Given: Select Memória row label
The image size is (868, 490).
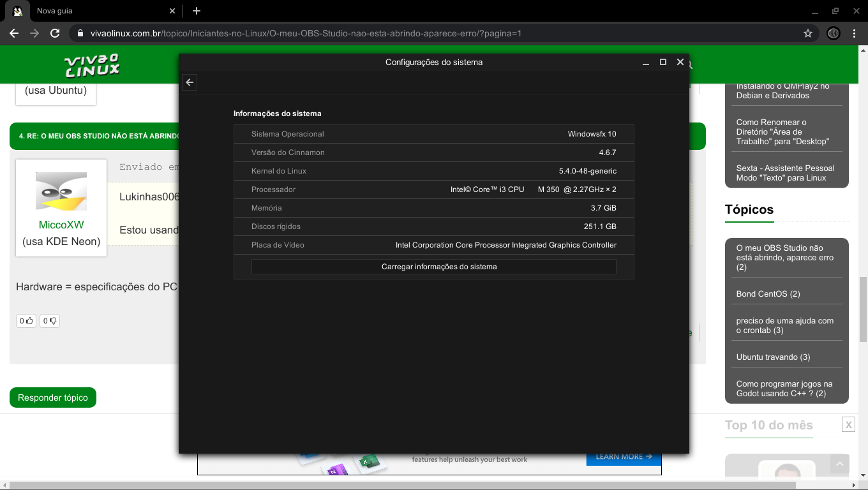Looking at the screenshot, I should (267, 208).
